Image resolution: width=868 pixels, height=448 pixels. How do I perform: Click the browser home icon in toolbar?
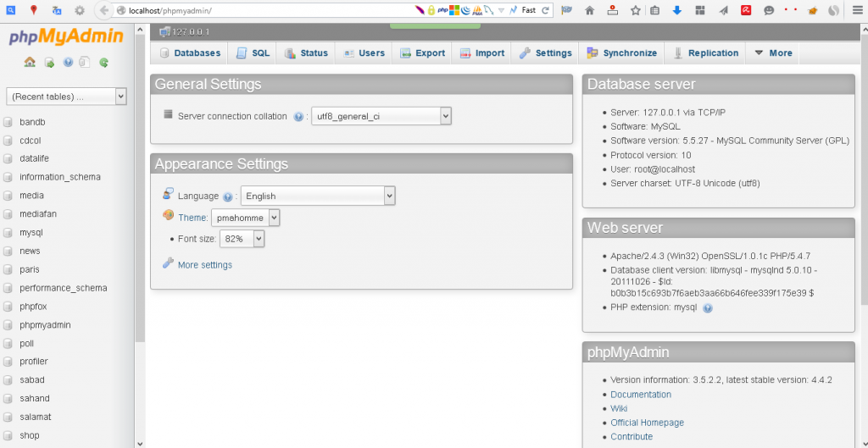(x=589, y=11)
